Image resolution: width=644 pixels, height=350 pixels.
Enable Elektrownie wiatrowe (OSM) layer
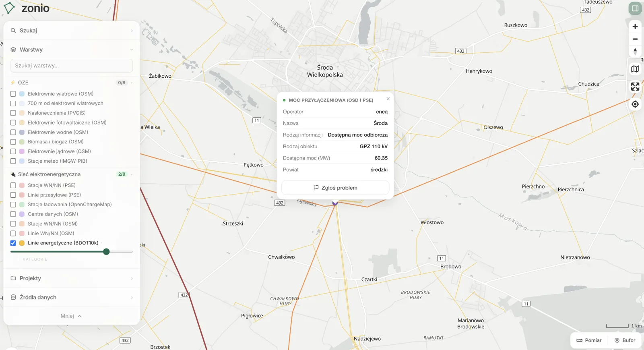[13, 94]
